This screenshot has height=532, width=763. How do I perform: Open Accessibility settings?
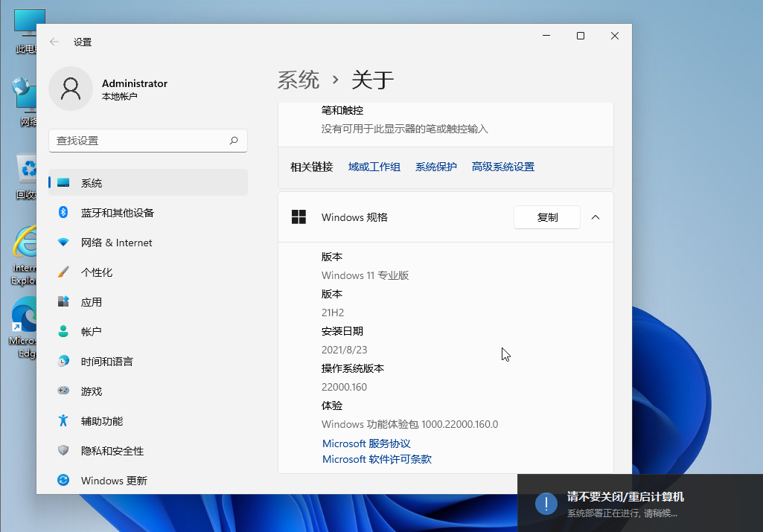click(101, 421)
